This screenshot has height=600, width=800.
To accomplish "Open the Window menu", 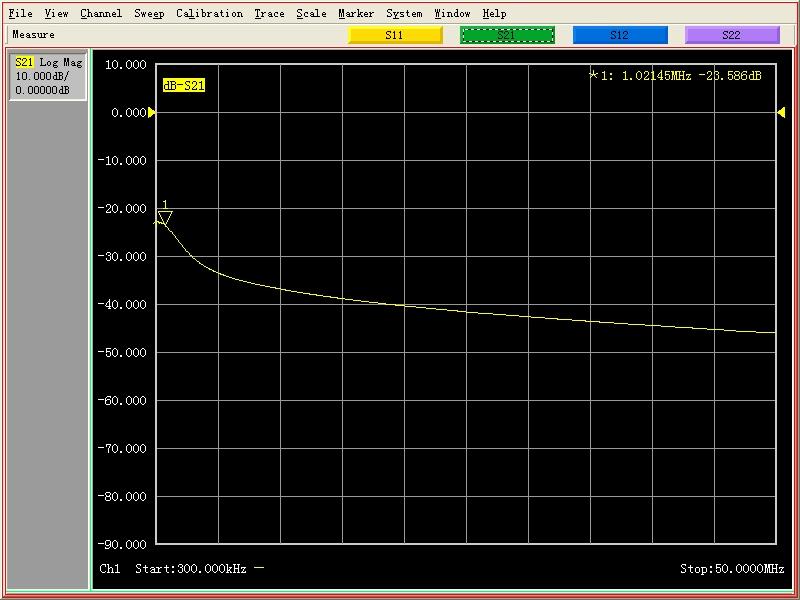I will (x=452, y=13).
